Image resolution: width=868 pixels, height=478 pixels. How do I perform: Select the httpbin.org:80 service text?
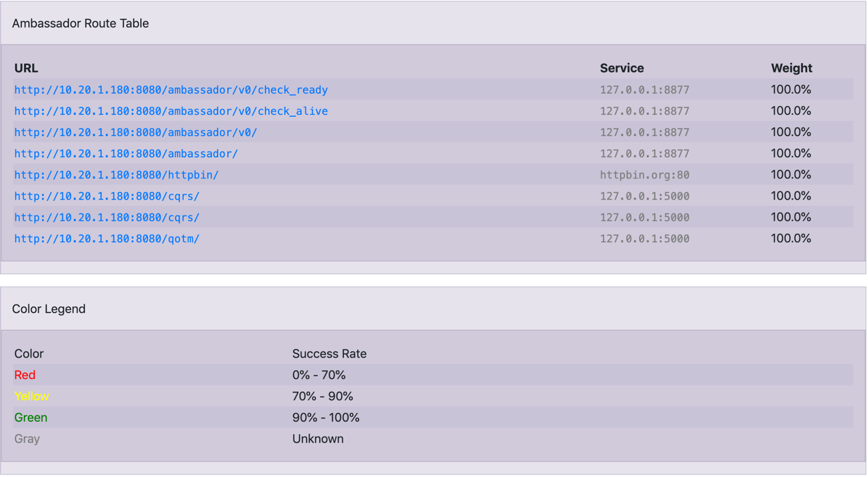coord(644,174)
